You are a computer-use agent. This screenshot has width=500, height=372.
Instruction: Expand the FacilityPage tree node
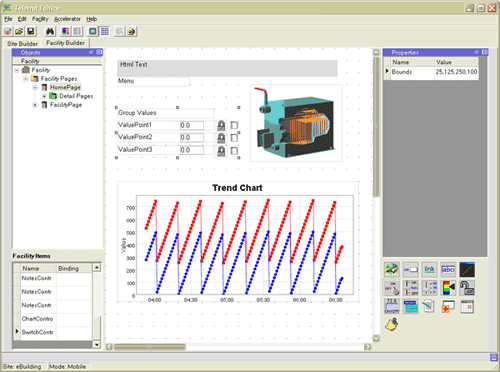pos(35,105)
